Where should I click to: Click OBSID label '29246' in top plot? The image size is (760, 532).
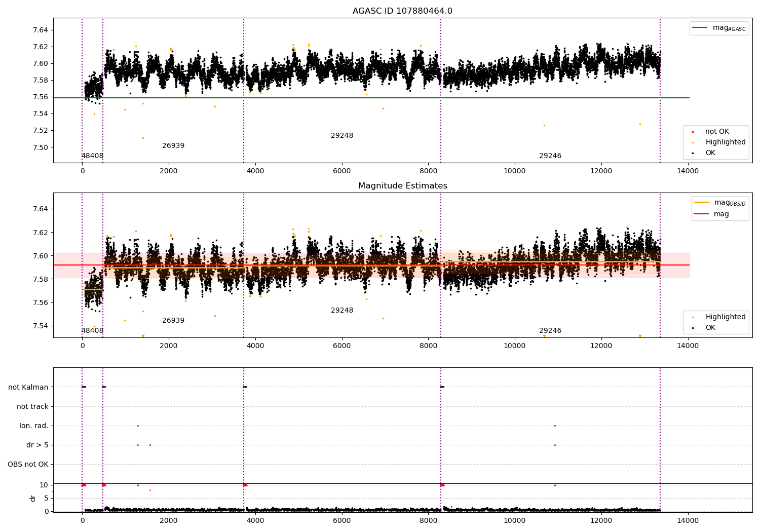(550, 156)
